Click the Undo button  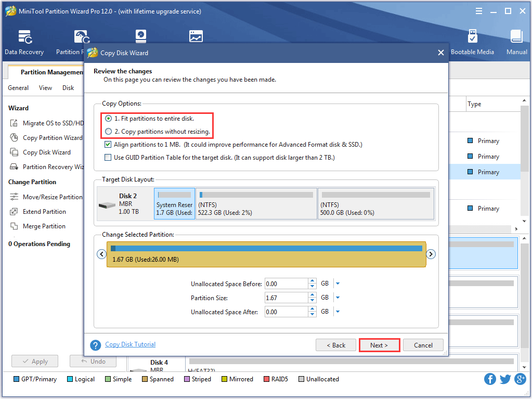[x=93, y=362]
